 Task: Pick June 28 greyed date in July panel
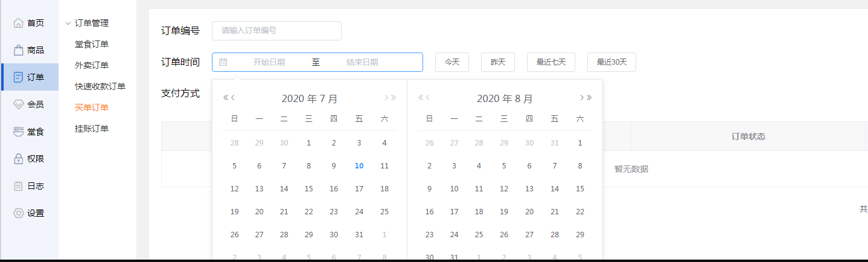coord(234,143)
